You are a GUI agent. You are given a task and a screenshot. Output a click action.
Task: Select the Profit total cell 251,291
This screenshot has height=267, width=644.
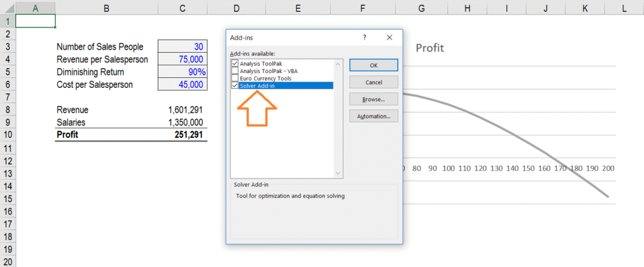182,134
